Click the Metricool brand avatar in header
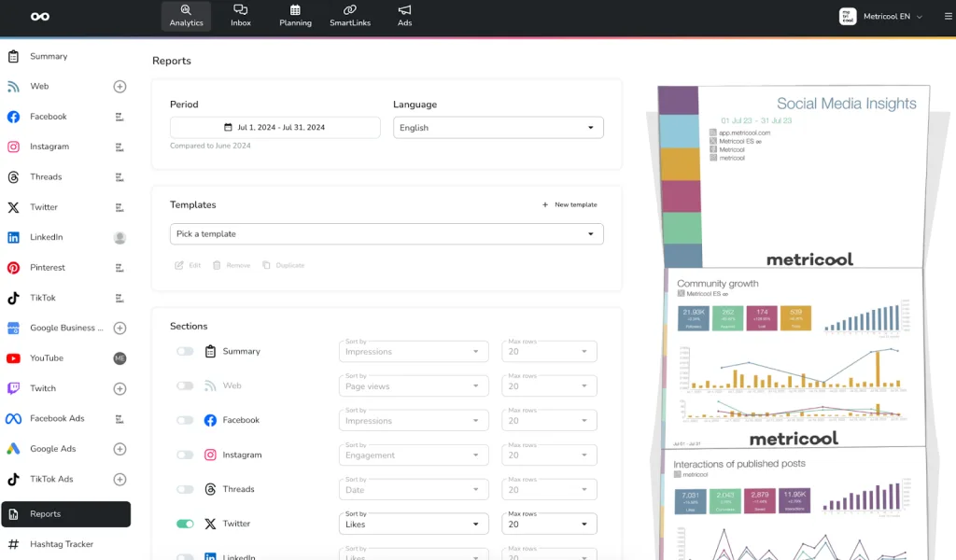956x560 pixels. click(848, 17)
